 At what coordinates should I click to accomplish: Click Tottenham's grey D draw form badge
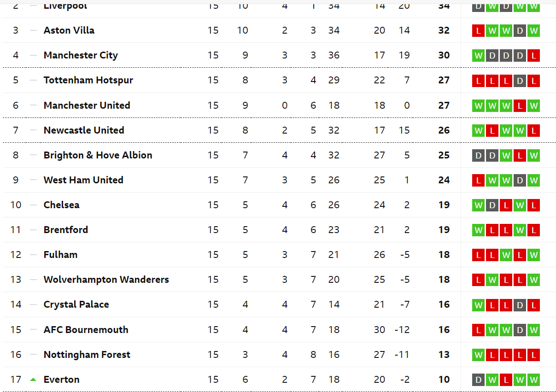tap(520, 81)
